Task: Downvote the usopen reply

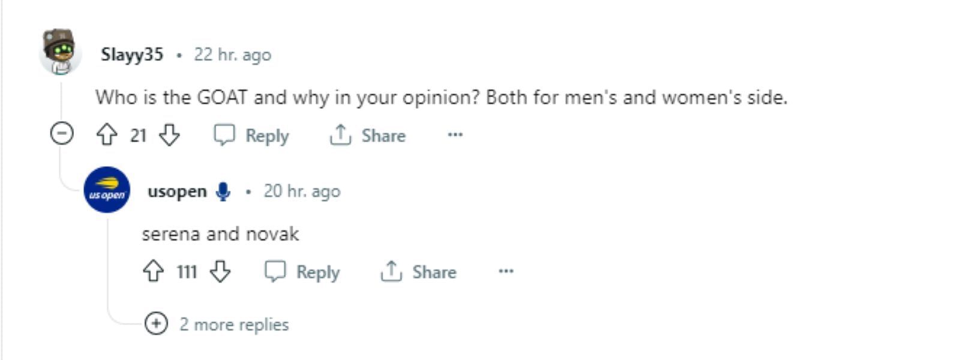Action: (x=220, y=271)
